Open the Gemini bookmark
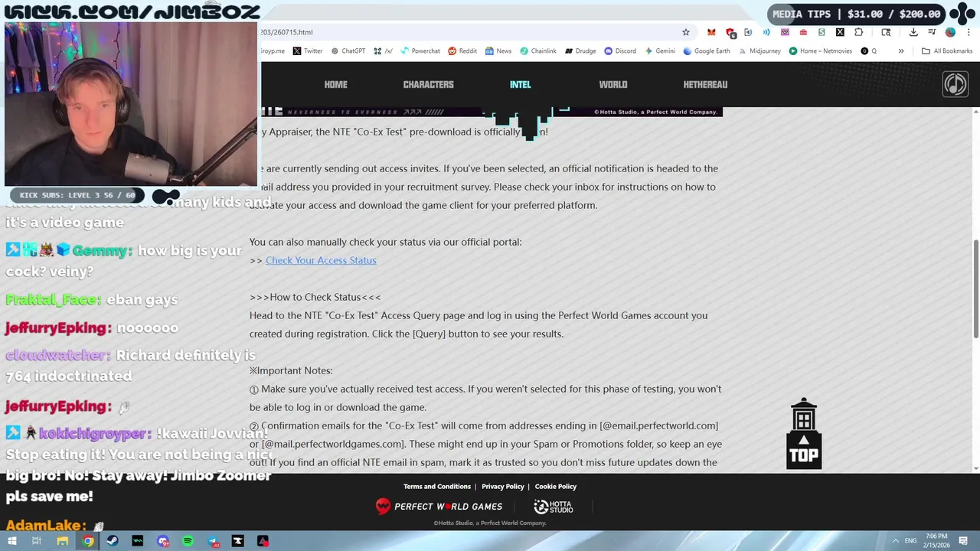This screenshot has width=980, height=551. tap(660, 51)
